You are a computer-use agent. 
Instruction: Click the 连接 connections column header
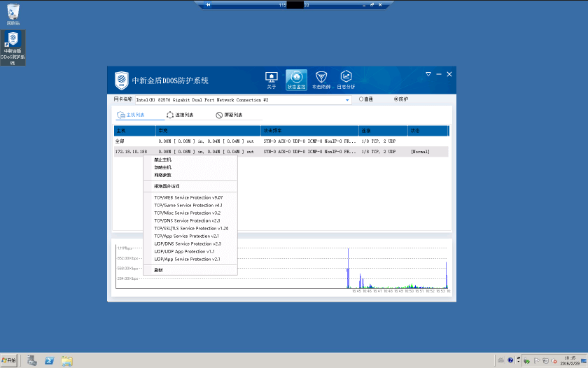tap(384, 131)
